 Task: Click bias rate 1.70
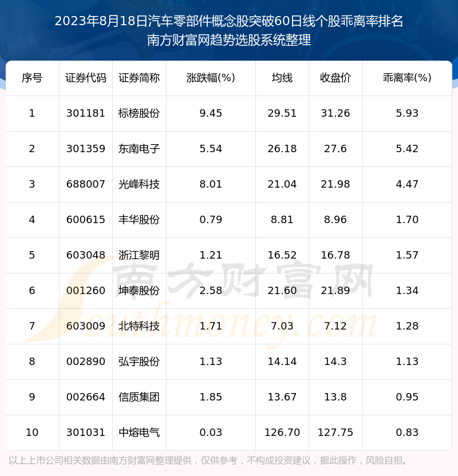(407, 220)
